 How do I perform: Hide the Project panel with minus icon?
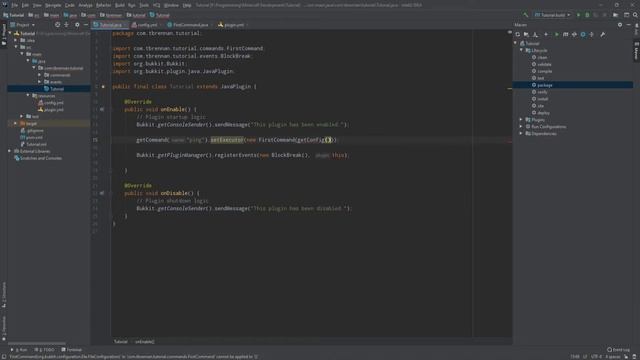pos(86,25)
